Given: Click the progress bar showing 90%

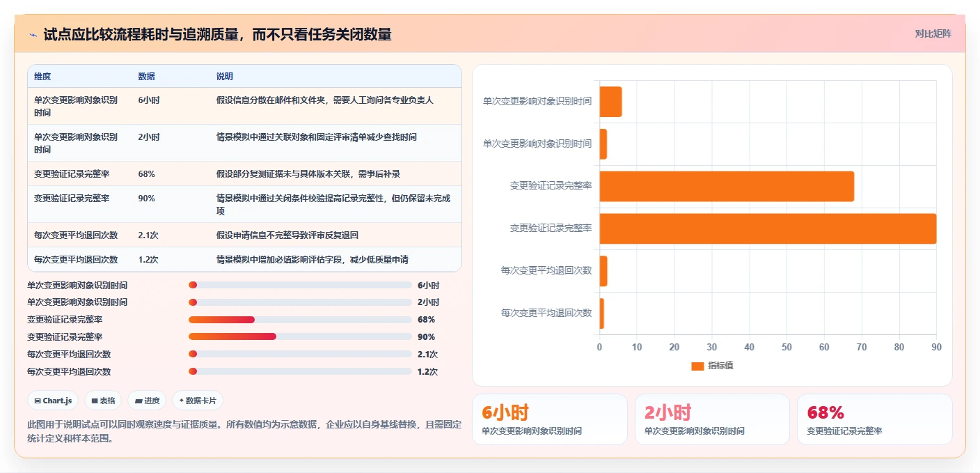Looking at the screenshot, I should [300, 337].
